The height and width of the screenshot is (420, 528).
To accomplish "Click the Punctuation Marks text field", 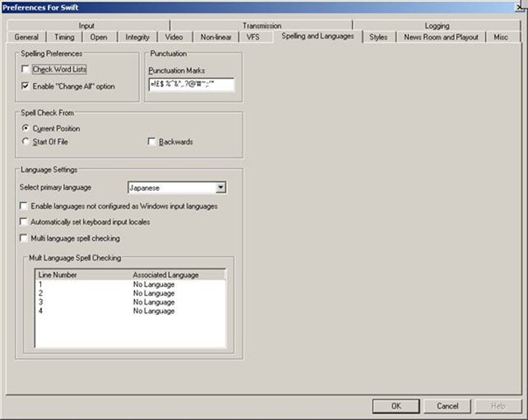I will click(x=190, y=85).
